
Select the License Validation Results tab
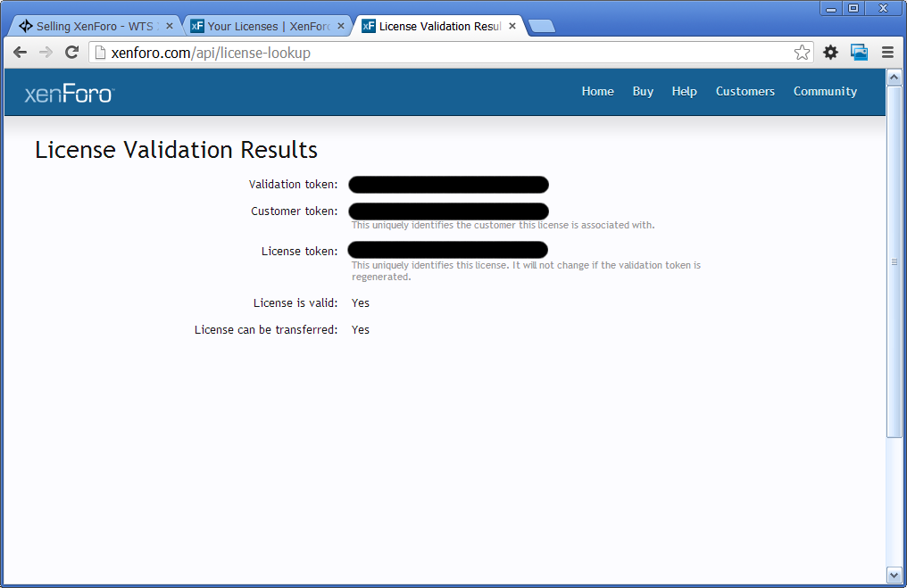(x=439, y=26)
